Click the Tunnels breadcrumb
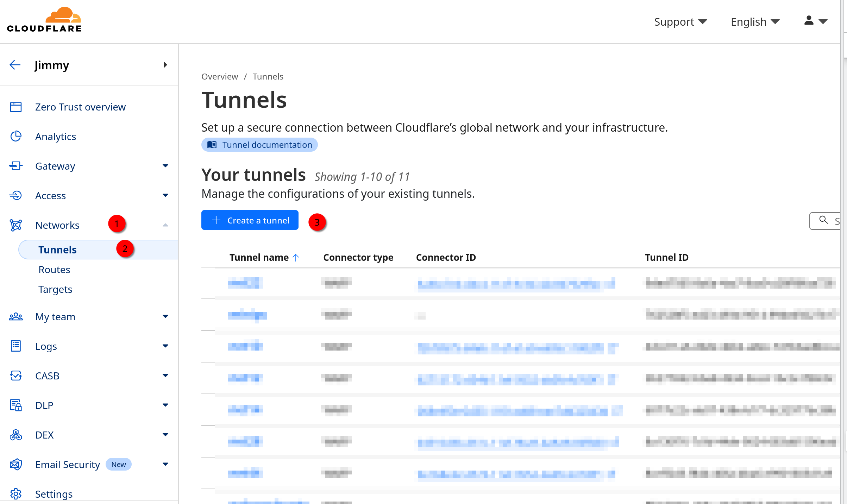 (268, 76)
